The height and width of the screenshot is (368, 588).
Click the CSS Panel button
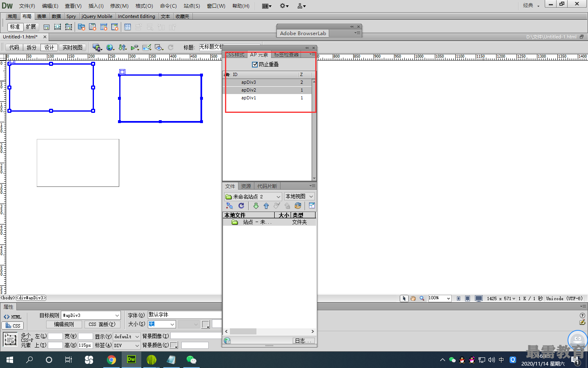pos(102,324)
